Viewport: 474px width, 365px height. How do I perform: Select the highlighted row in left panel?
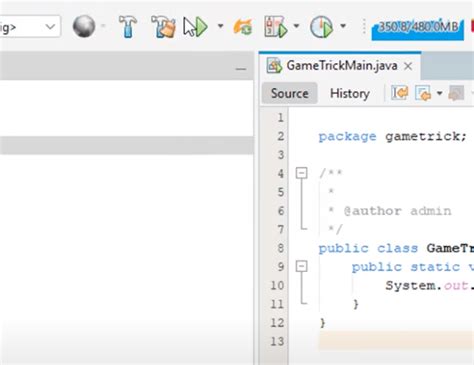point(127,145)
